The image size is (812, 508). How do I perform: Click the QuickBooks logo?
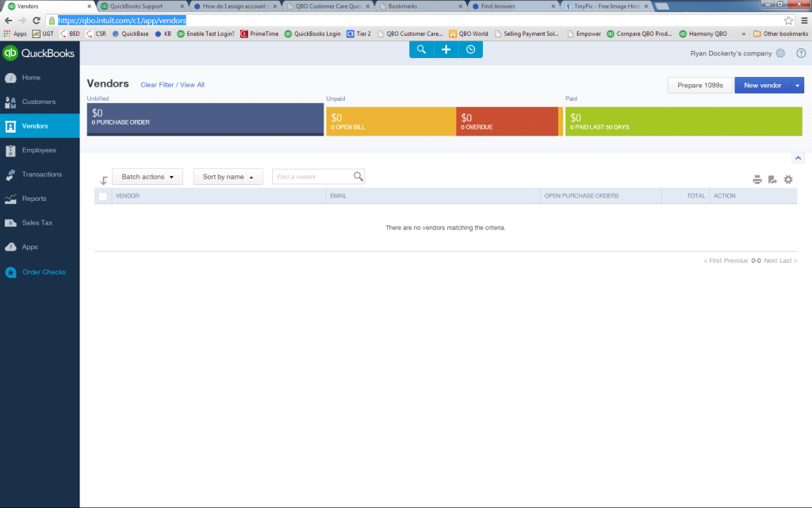[x=39, y=53]
